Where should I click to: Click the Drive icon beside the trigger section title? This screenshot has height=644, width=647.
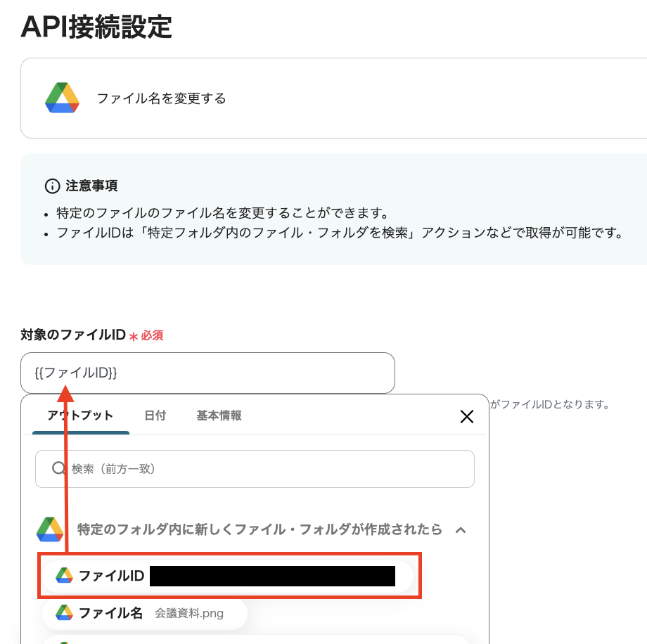(x=50, y=529)
